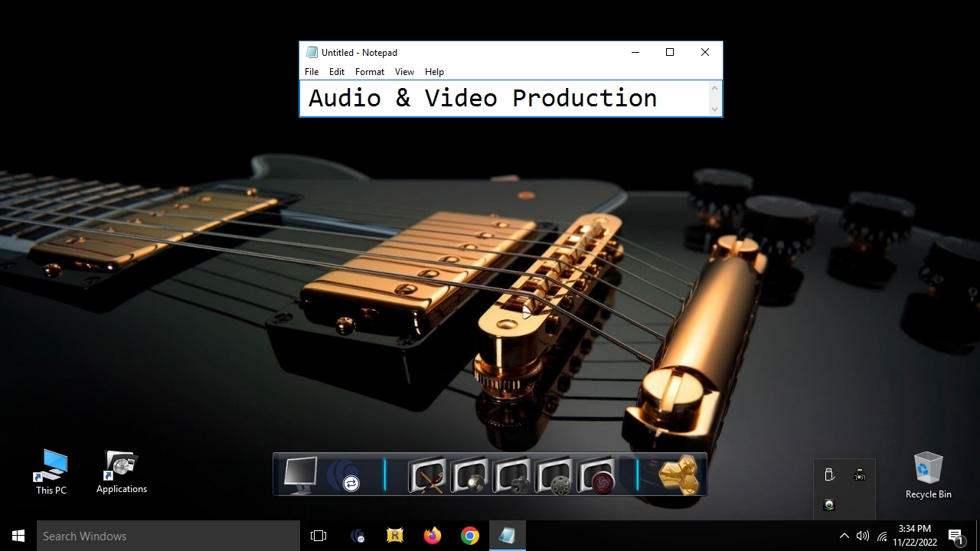This screenshot has height=551, width=980.
Task: Click the speaker volume icon in tray
Action: point(863,536)
